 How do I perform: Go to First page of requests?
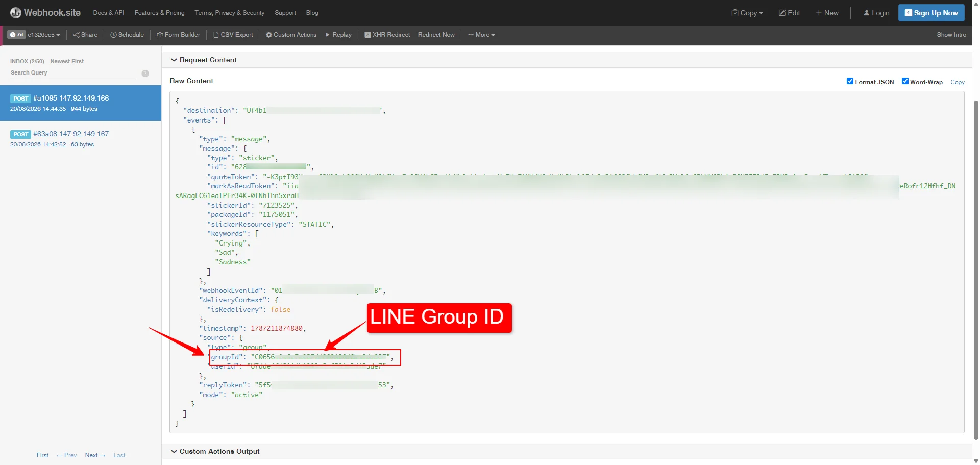point(42,455)
